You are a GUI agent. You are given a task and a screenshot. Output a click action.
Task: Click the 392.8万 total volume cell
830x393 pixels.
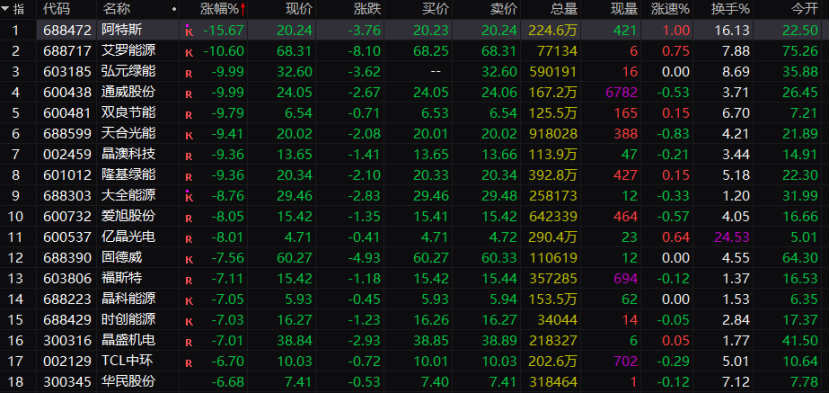coord(553,175)
